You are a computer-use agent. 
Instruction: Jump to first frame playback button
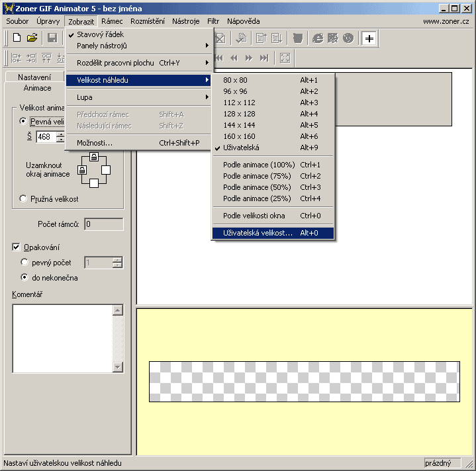click(219, 58)
